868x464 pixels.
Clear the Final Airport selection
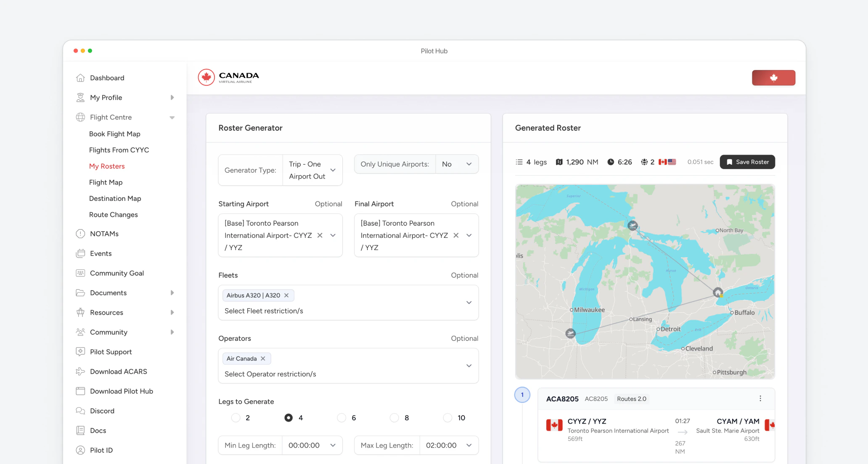click(456, 235)
